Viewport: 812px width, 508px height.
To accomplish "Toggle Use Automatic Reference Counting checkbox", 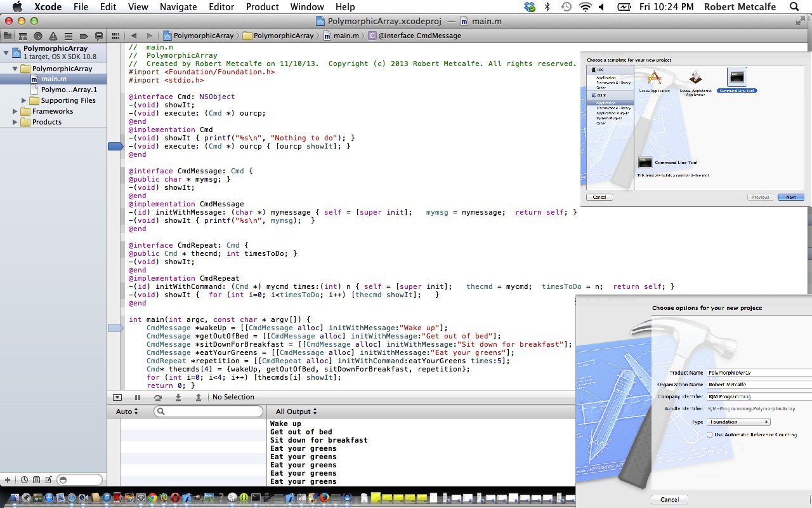I will pos(710,435).
